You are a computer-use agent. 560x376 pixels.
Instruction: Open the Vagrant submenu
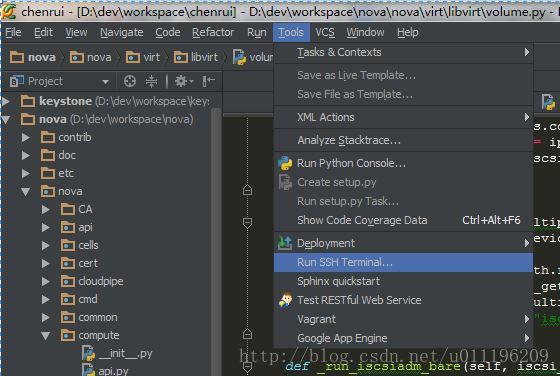(x=403, y=319)
